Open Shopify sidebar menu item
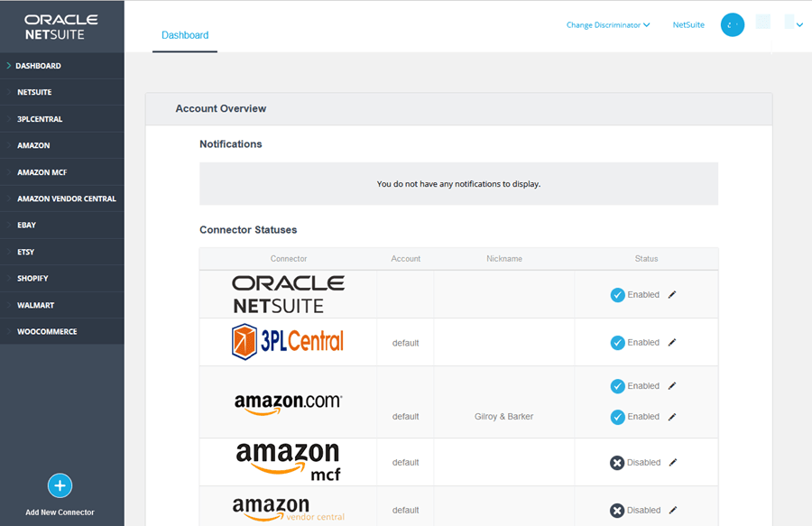 tap(62, 279)
